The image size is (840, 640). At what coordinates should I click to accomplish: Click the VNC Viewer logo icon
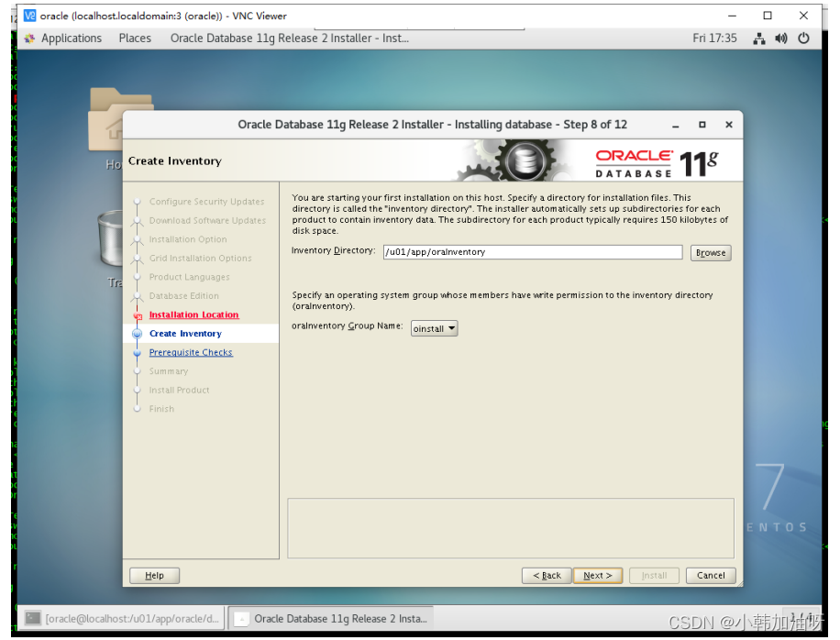(30, 16)
